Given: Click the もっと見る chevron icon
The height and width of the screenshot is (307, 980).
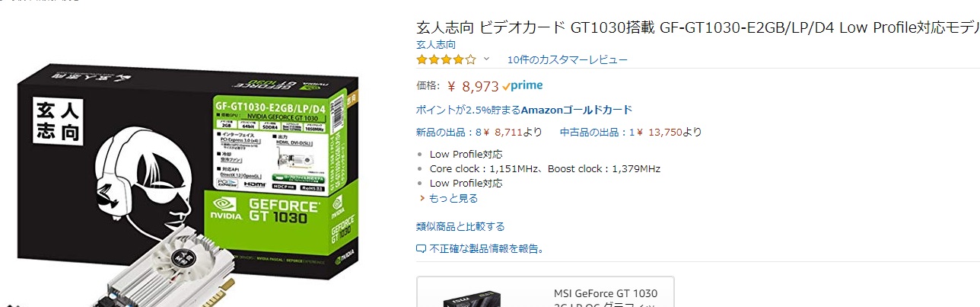Looking at the screenshot, I should coord(423,198).
